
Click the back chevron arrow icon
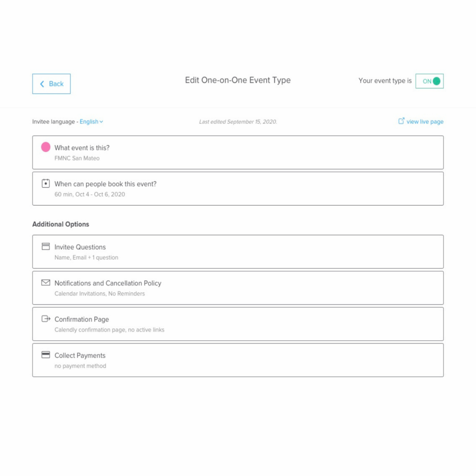point(42,84)
